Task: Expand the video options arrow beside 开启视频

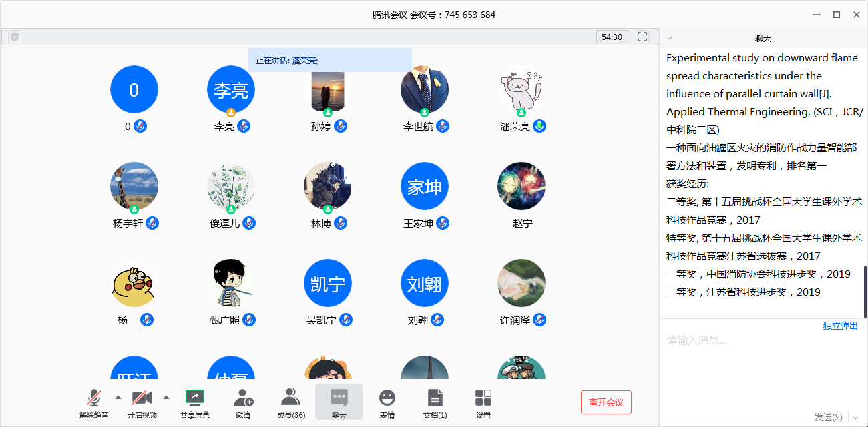Action: coord(166,397)
